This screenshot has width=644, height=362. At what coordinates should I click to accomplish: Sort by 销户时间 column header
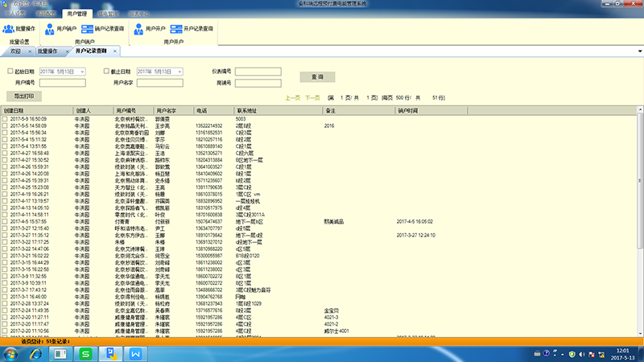tap(431, 111)
